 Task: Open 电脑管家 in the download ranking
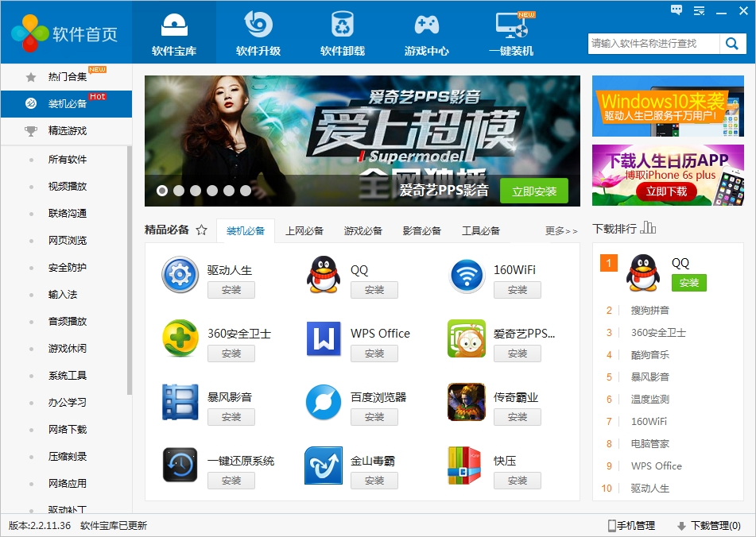click(650, 443)
